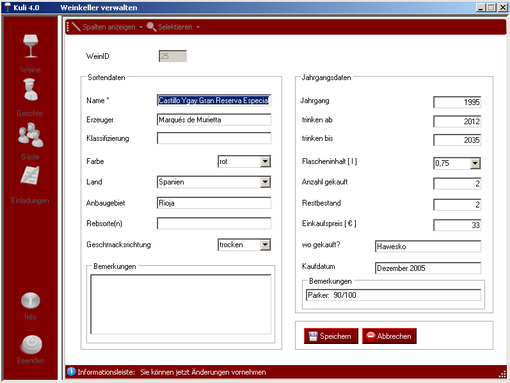Click the Anbaugebiet field containing Rioja
This screenshot has width=510, height=383.
coord(214,203)
